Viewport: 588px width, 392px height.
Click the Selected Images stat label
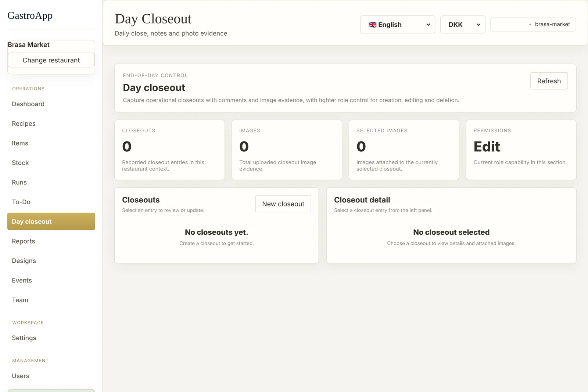pos(382,130)
